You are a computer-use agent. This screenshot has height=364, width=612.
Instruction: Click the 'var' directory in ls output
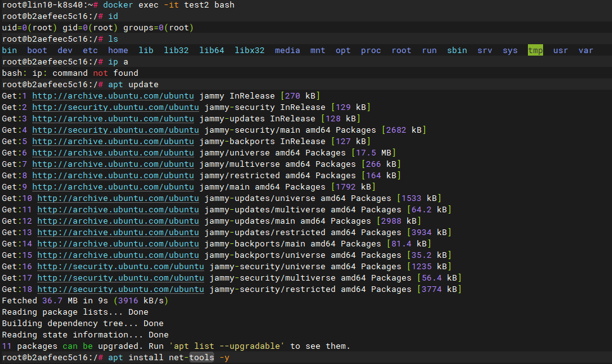[586, 51]
